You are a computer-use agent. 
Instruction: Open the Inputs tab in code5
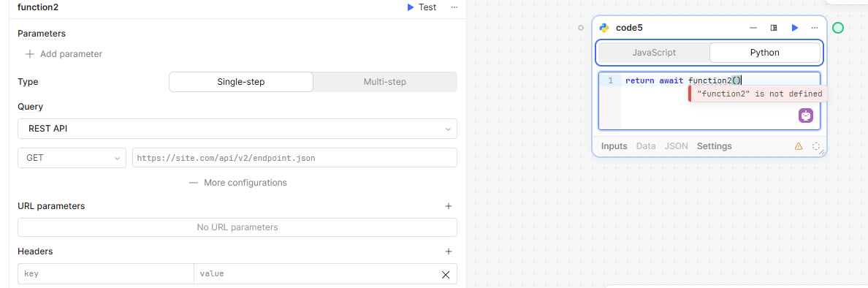point(614,146)
